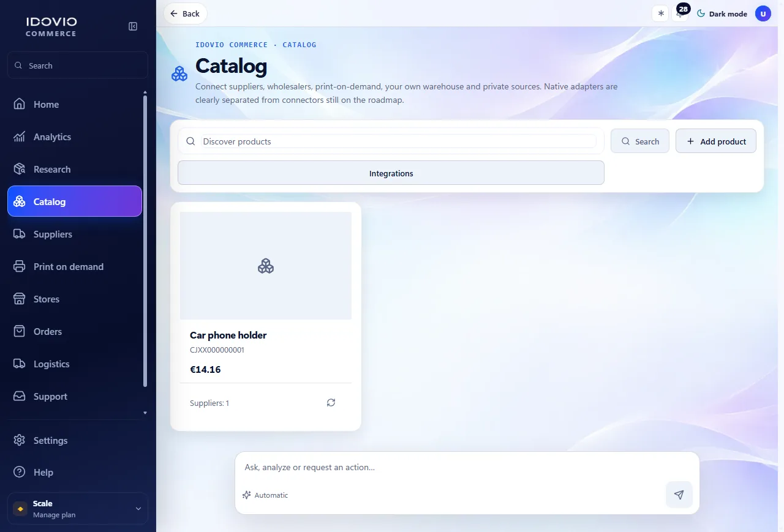Open the user avatar labeled U

tap(763, 13)
